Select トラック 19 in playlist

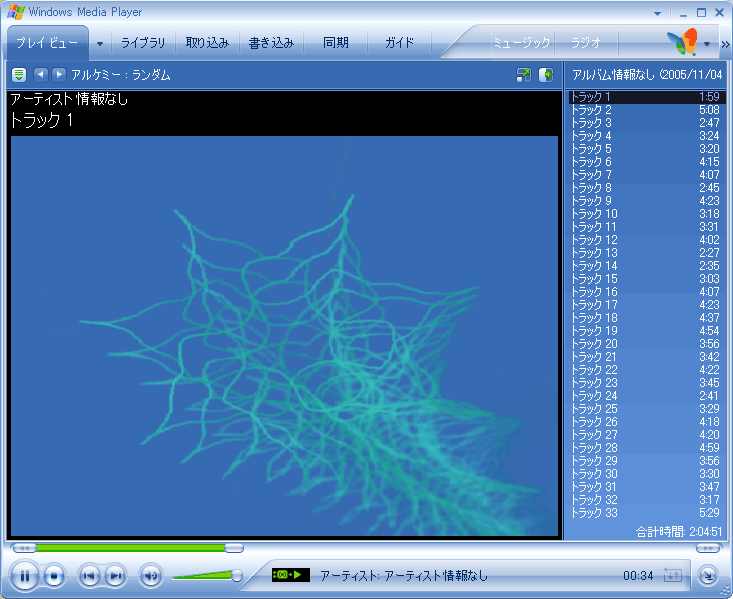(646, 331)
